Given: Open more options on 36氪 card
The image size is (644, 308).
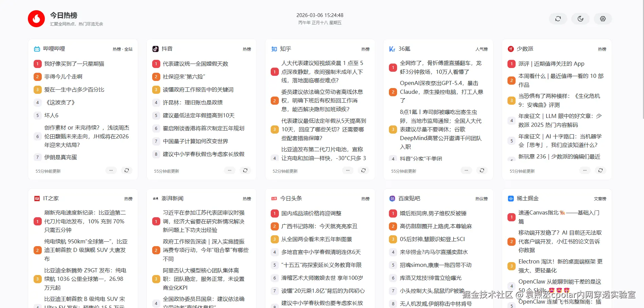Looking at the screenshot, I should (x=466, y=170).
